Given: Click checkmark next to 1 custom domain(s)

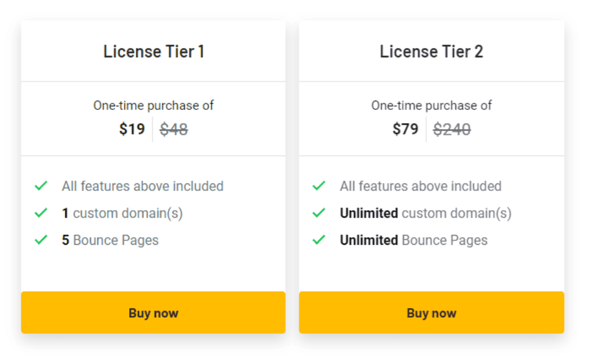Looking at the screenshot, I should [x=41, y=213].
